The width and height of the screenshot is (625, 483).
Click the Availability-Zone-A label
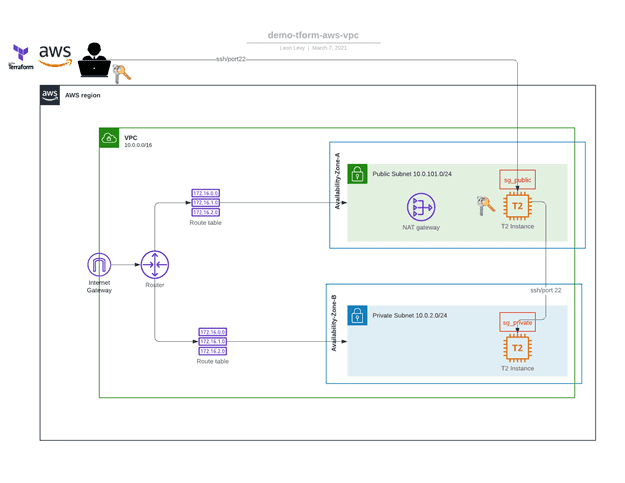[x=337, y=181]
